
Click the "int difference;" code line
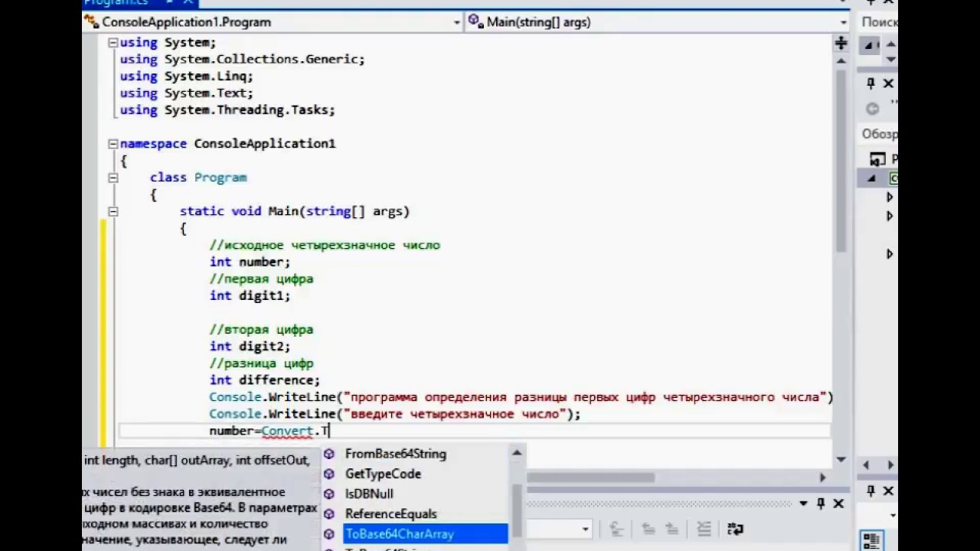tap(265, 380)
